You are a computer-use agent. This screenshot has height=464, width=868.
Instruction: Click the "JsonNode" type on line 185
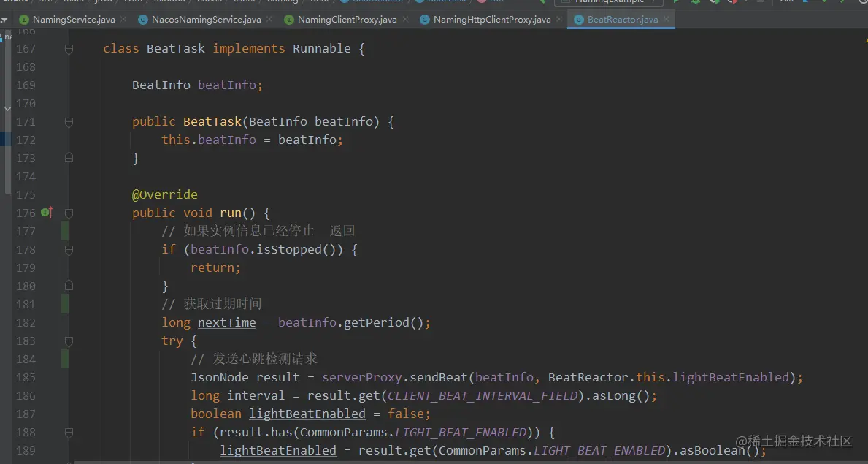(220, 378)
